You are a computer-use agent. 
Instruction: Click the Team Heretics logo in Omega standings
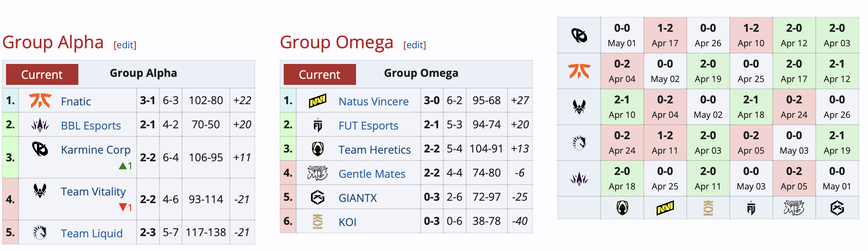[317, 149]
